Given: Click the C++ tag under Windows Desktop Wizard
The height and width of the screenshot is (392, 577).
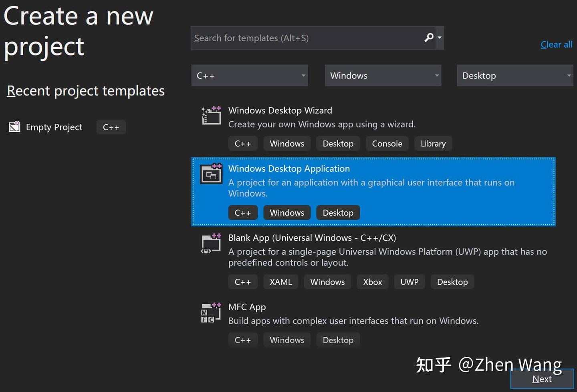Looking at the screenshot, I should tap(243, 143).
